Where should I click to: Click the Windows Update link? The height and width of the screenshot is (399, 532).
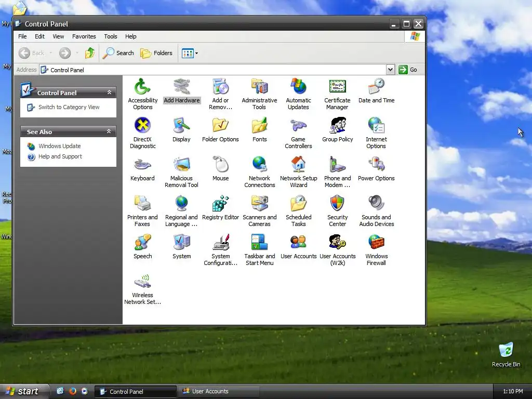[60, 146]
